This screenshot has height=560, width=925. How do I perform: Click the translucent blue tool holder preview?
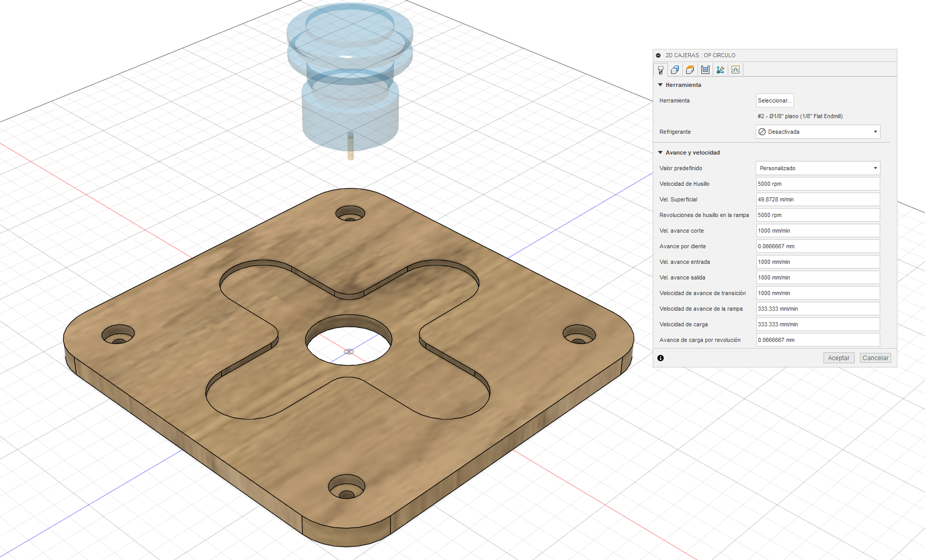pyautogui.click(x=350, y=78)
